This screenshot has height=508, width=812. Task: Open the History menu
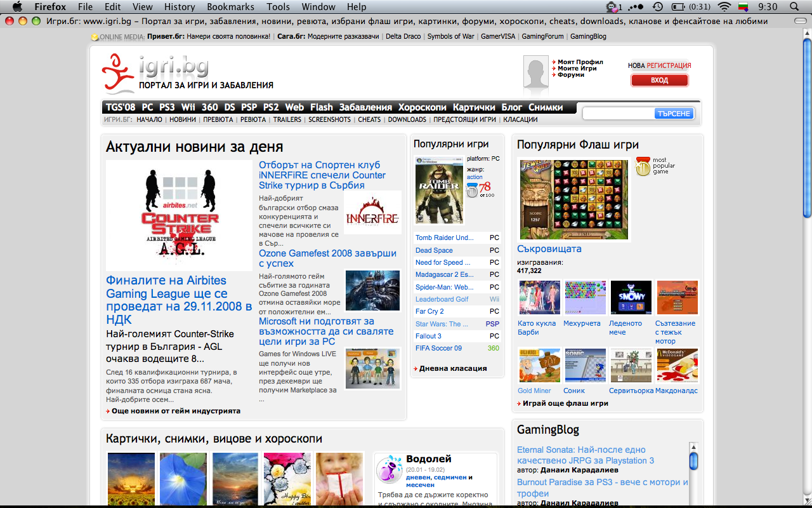[180, 7]
